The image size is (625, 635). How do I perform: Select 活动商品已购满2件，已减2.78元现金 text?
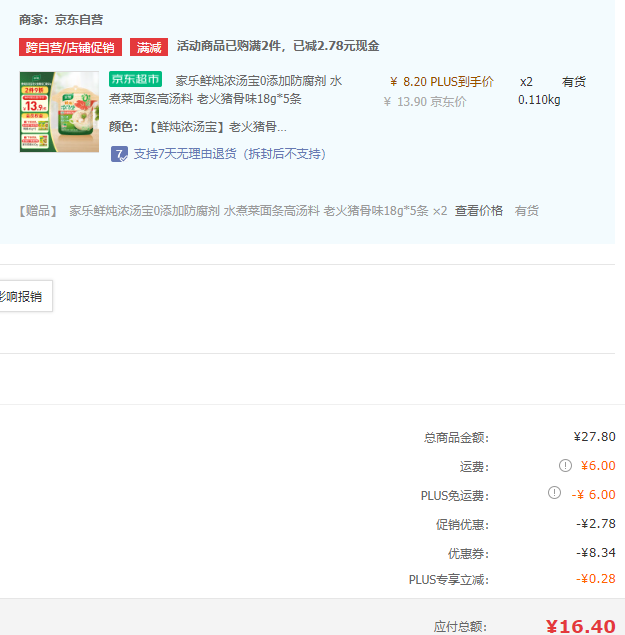pyautogui.click(x=278, y=46)
